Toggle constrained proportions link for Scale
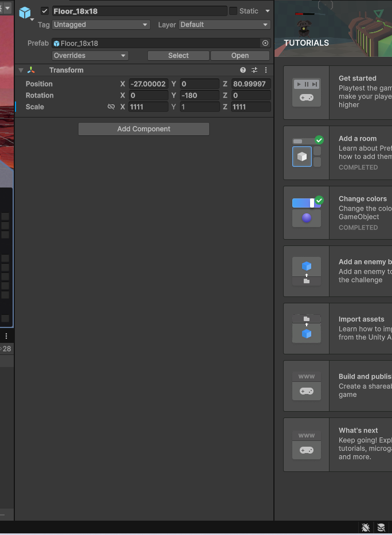Image resolution: width=392 pixels, height=535 pixels. (x=111, y=107)
